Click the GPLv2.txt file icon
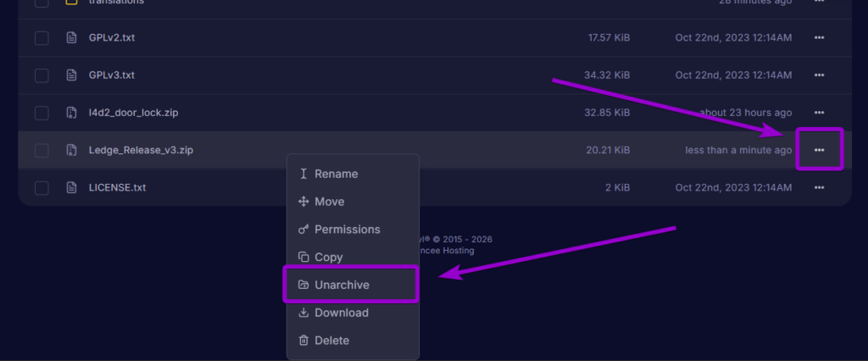The image size is (868, 361). tap(71, 37)
